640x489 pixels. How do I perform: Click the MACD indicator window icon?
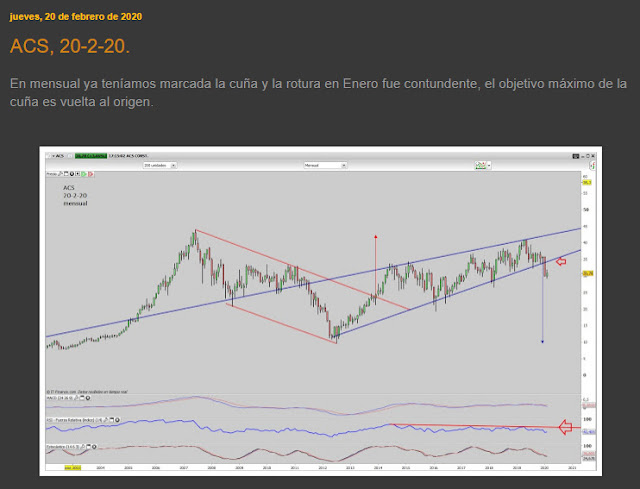(82, 398)
